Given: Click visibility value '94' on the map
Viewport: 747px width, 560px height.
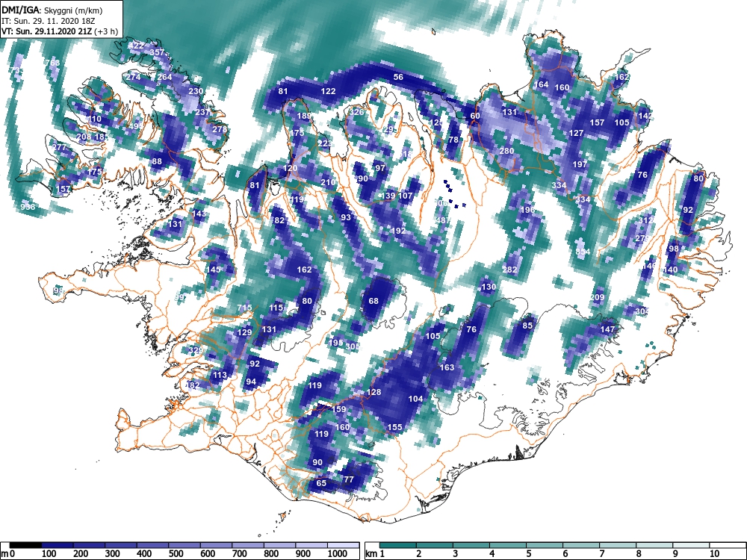Looking at the screenshot, I should pyautogui.click(x=251, y=382).
